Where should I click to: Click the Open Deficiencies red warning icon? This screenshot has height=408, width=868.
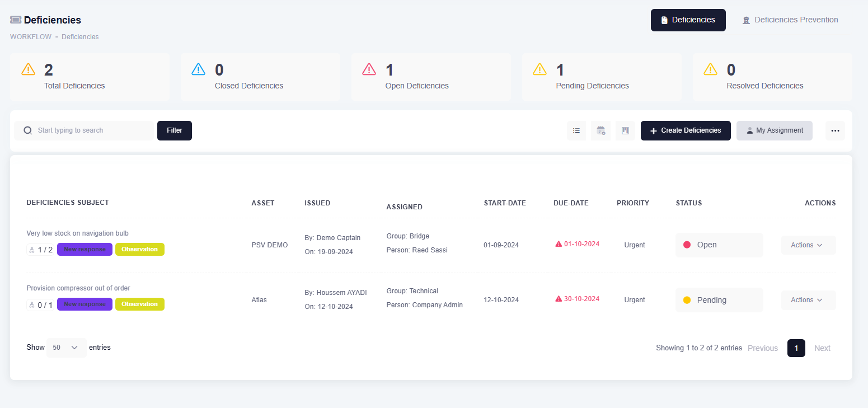369,69
